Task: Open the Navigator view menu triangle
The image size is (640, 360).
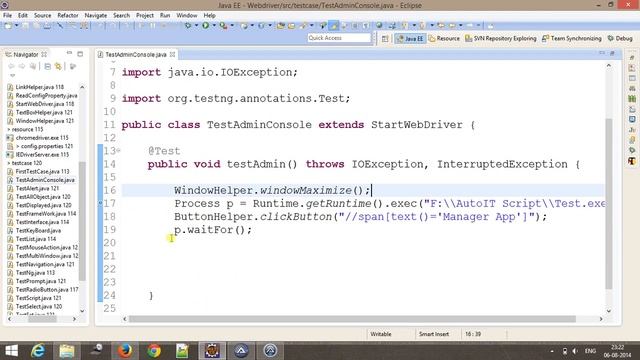Action: pyautogui.click(x=13, y=76)
